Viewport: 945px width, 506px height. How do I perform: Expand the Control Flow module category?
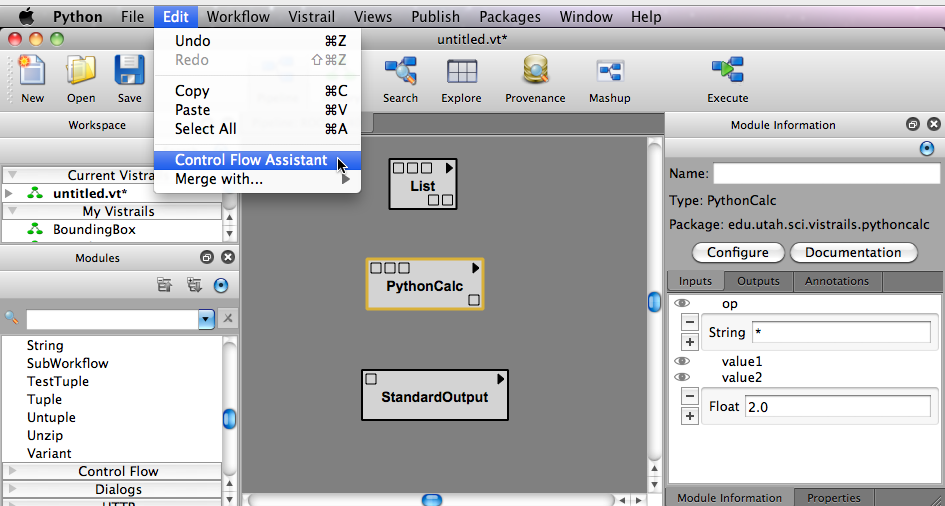click(x=118, y=471)
